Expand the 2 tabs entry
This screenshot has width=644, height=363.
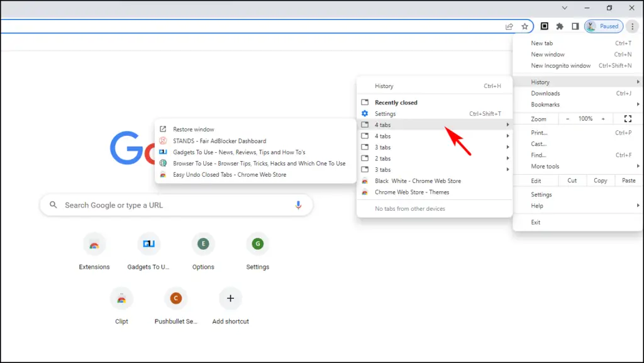pos(435,159)
